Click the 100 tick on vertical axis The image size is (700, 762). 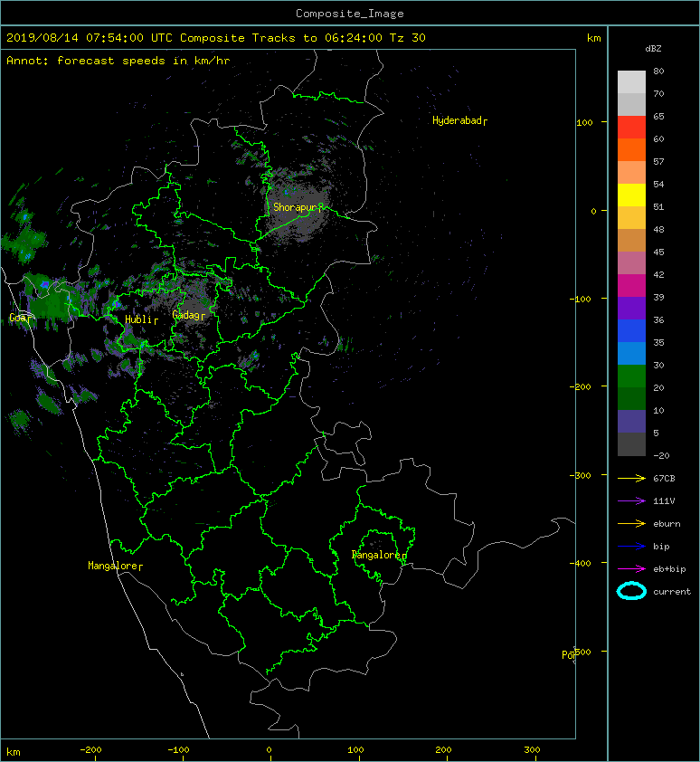584,122
